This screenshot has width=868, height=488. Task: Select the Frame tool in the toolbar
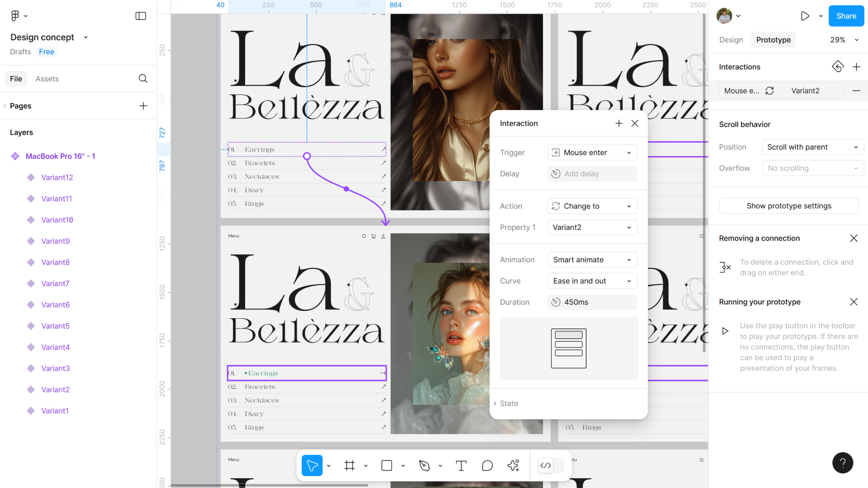(349, 466)
